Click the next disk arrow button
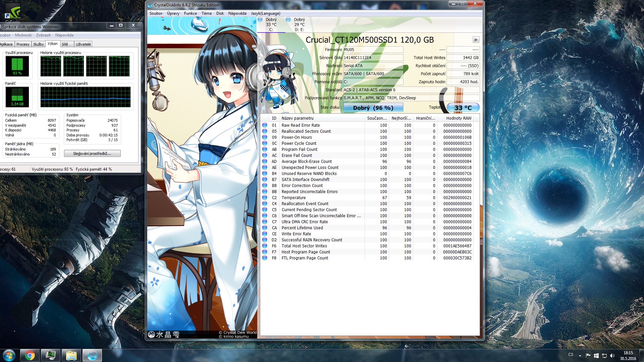This screenshot has height=362, width=644. [x=476, y=40]
